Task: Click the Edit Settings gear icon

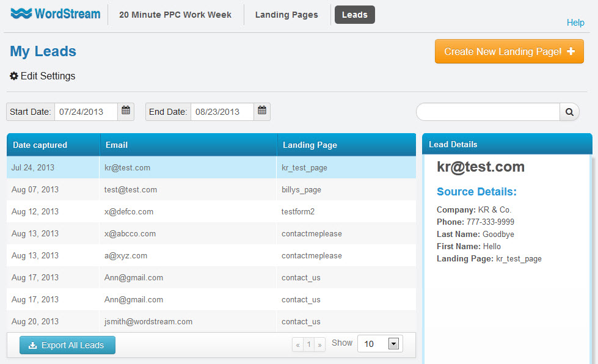Action: [14, 76]
